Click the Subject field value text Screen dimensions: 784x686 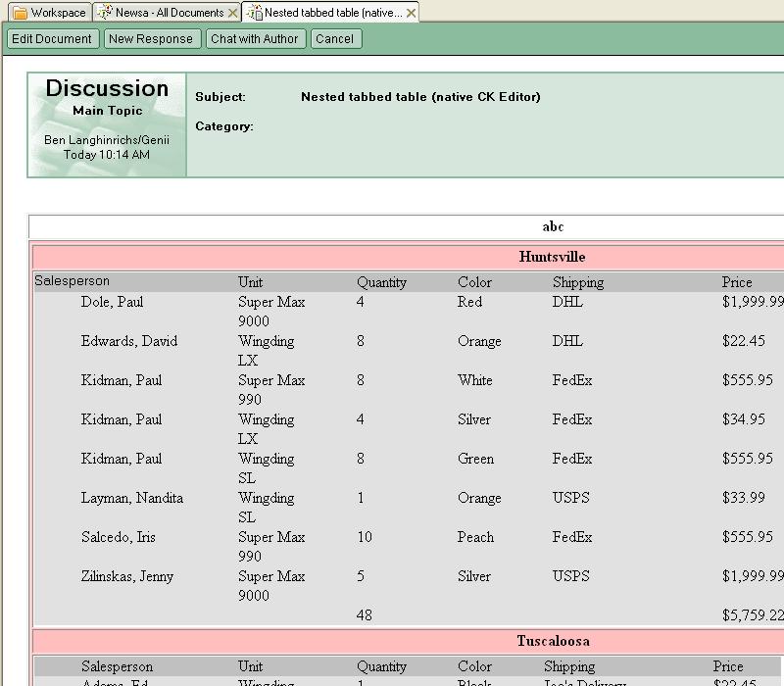coord(420,97)
